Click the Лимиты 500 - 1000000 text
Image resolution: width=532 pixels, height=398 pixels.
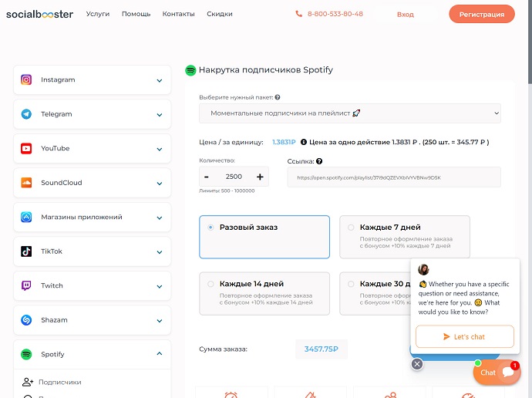click(x=227, y=191)
